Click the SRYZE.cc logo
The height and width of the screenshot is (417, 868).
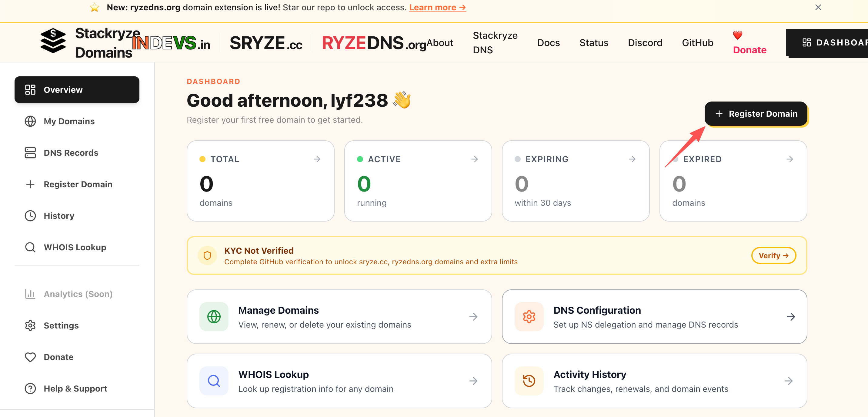coord(266,43)
